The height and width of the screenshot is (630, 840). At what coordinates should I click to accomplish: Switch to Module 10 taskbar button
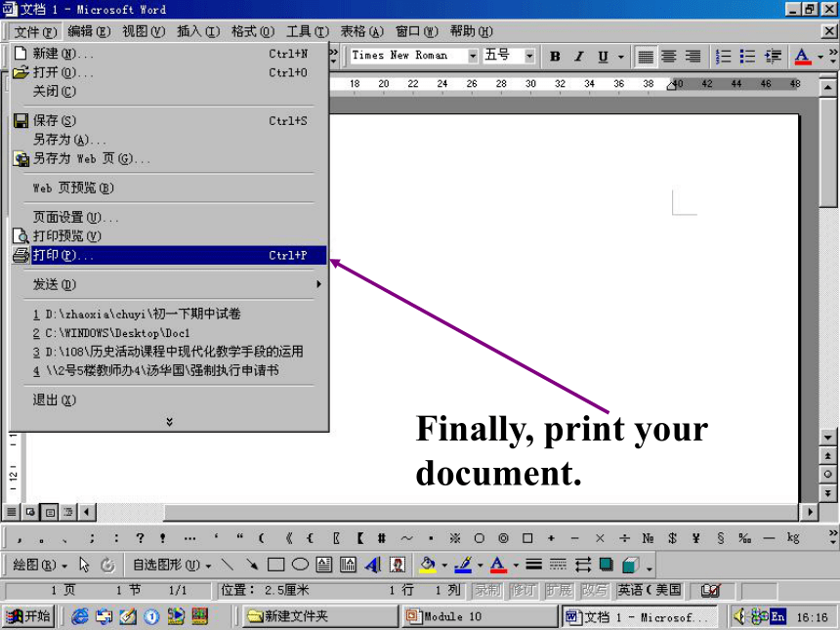pyautogui.click(x=480, y=616)
